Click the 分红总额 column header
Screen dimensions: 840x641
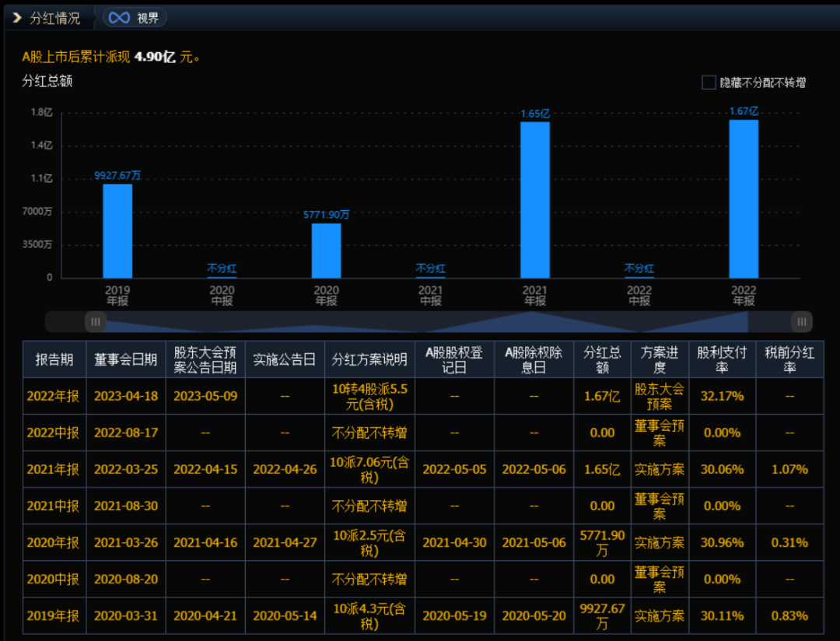pos(602,359)
